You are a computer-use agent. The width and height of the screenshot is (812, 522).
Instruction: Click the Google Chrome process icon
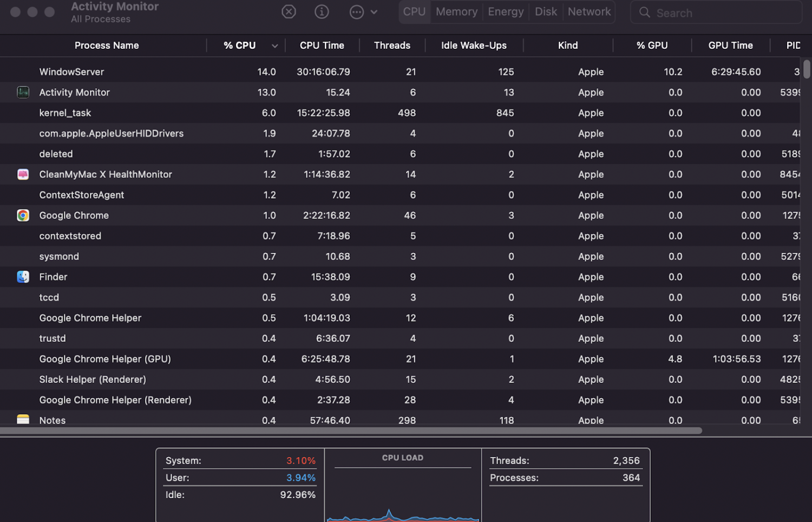pos(23,216)
